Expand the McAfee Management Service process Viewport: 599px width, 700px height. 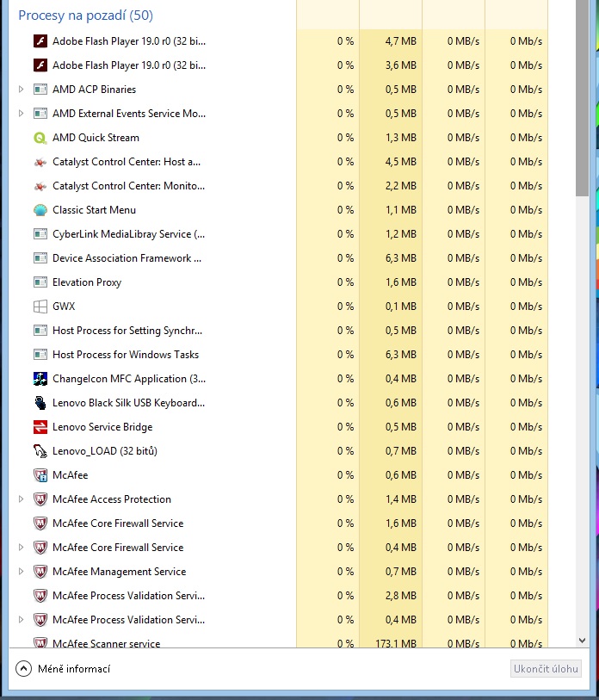point(21,572)
